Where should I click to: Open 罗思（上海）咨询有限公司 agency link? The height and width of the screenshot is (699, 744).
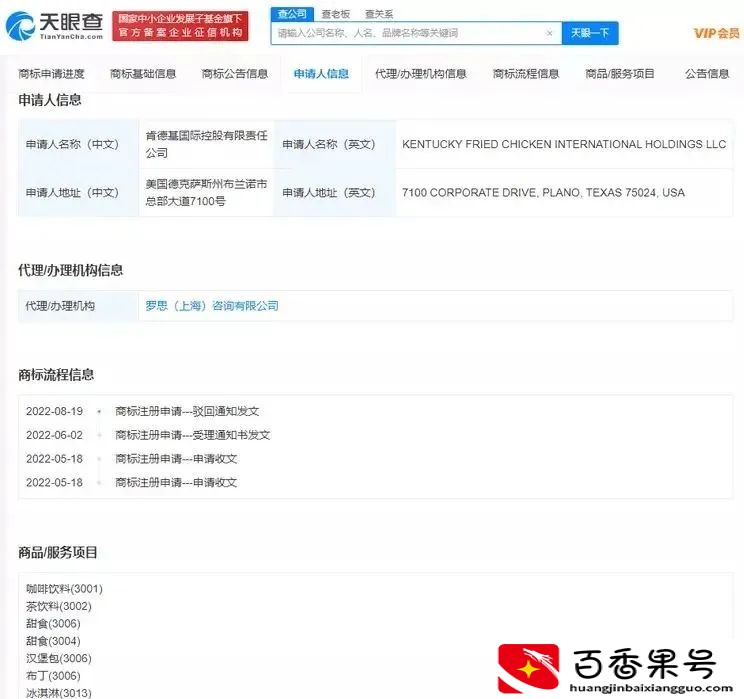click(x=212, y=306)
